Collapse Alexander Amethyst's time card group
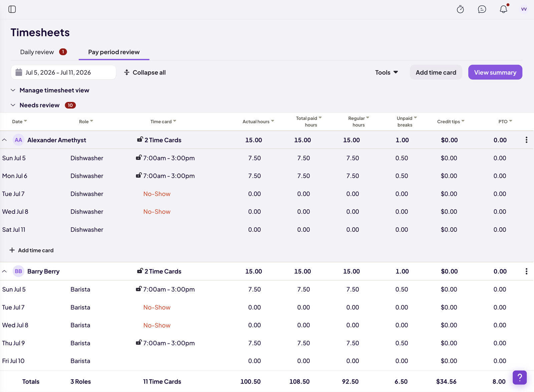Viewport: 534px width, 392px height. coord(4,140)
